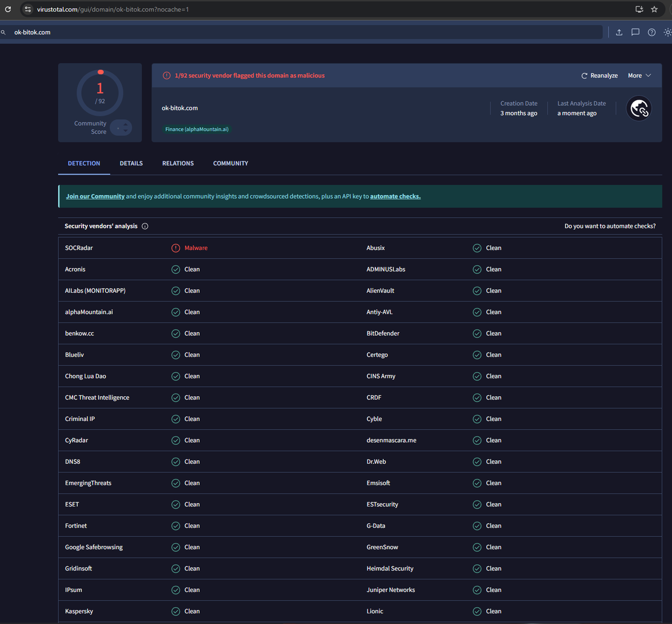The image size is (672, 624).
Task: Click the red warning icon in the flagged banner
Action: pos(166,76)
